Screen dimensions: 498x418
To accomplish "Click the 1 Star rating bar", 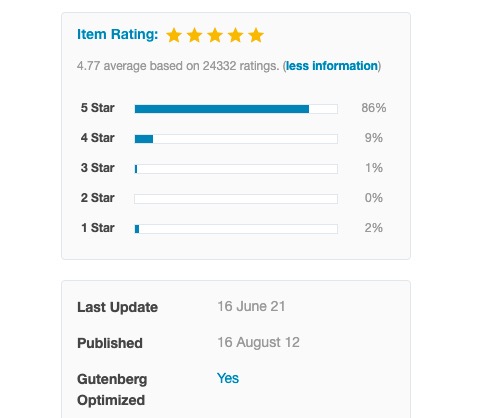I will coord(236,229).
